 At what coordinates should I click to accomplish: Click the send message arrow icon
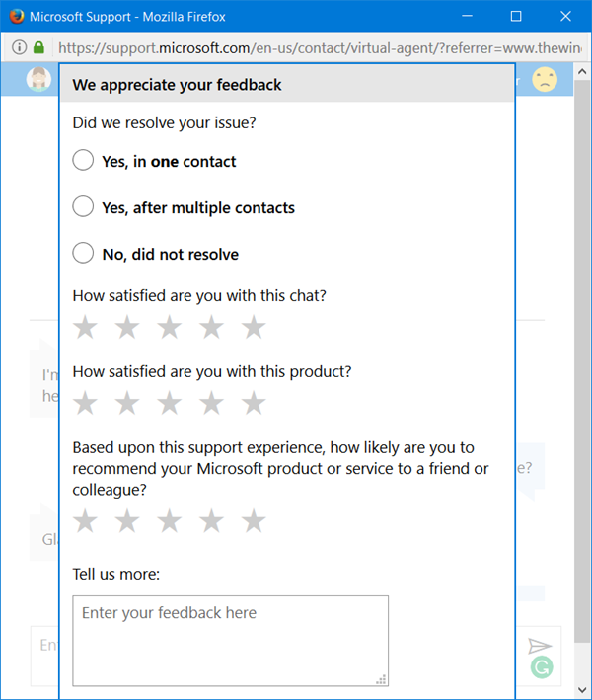(539, 646)
